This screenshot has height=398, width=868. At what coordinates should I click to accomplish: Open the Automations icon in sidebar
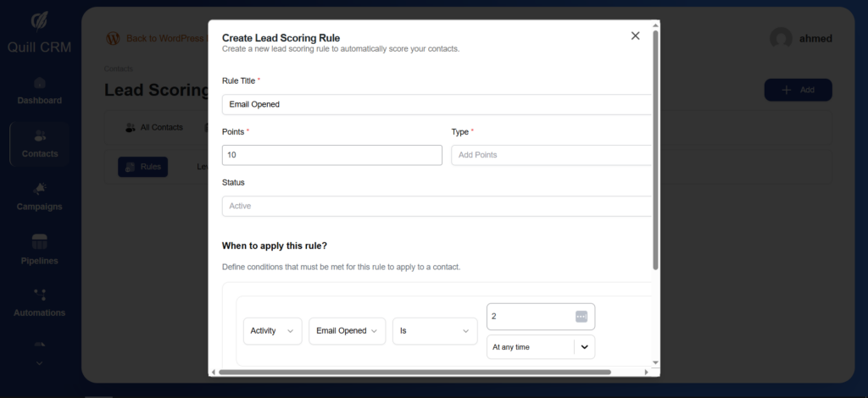(x=40, y=295)
